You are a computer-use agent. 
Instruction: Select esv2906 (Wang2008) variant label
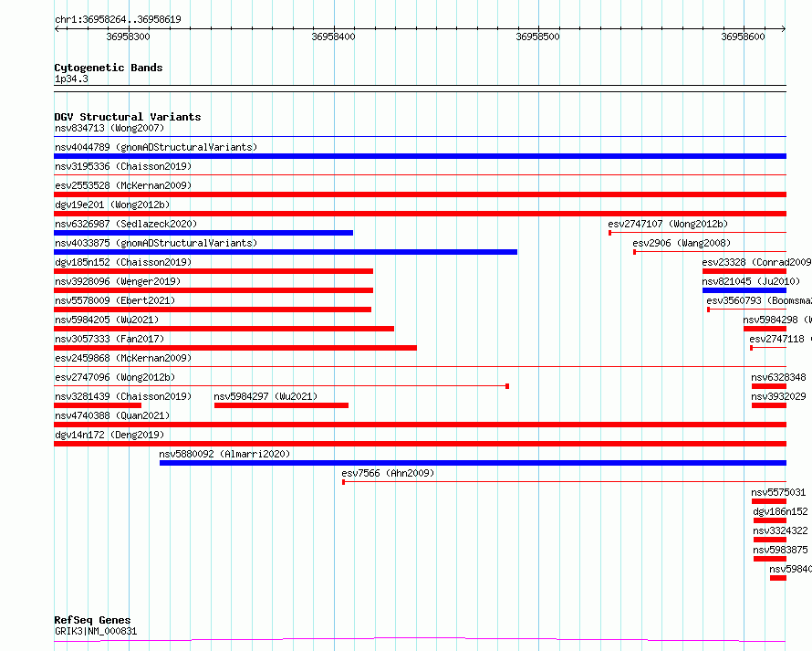point(682,243)
